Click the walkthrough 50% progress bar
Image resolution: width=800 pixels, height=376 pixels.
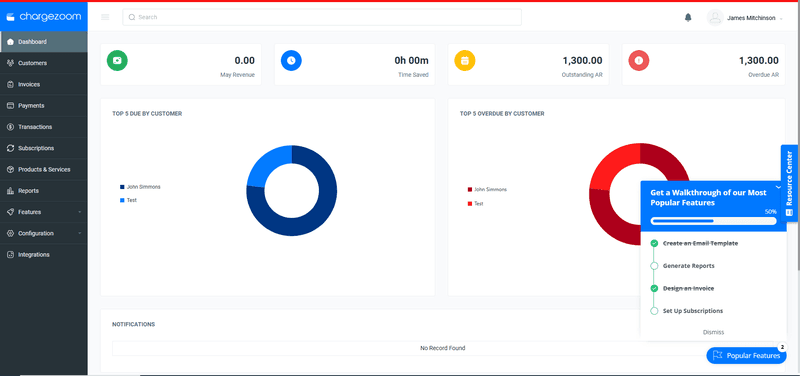(713, 221)
